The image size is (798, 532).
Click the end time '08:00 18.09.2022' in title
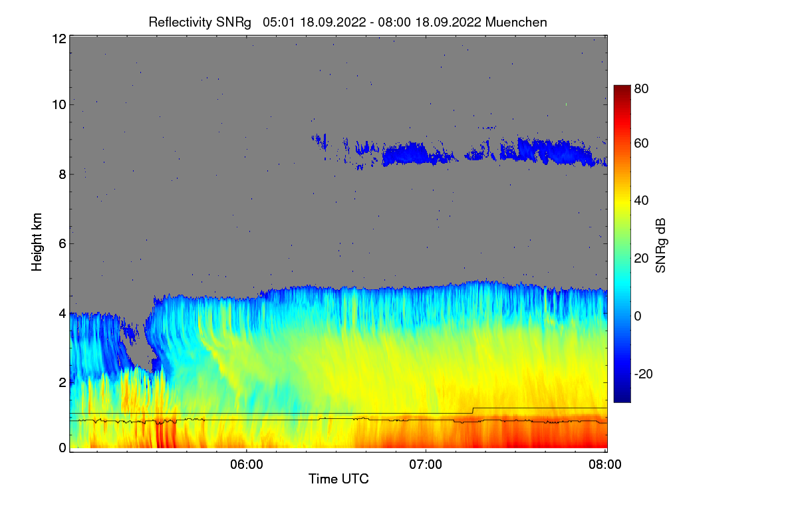pos(431,22)
